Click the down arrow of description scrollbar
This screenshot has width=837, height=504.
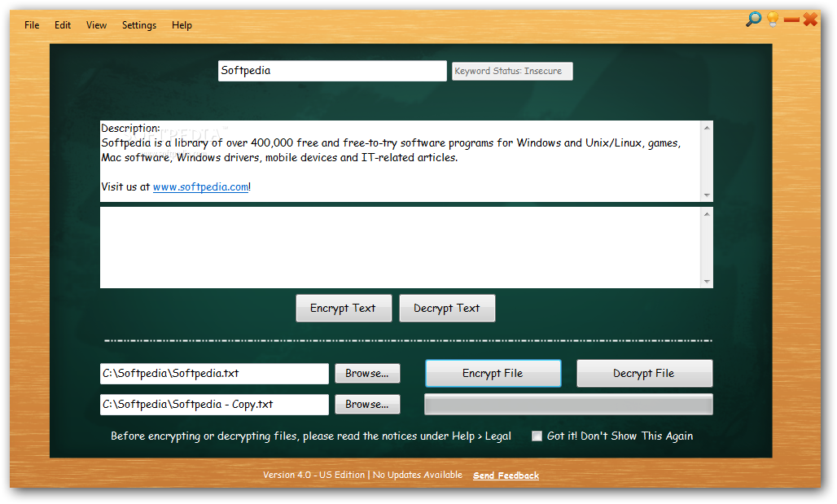tap(707, 195)
